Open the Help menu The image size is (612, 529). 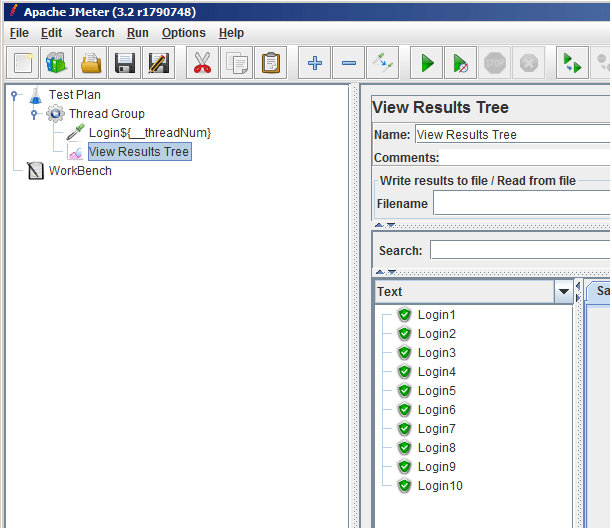(x=231, y=33)
